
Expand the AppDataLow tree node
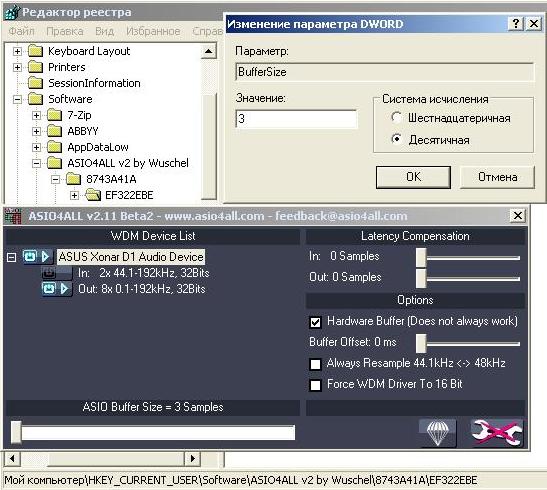click(x=36, y=147)
